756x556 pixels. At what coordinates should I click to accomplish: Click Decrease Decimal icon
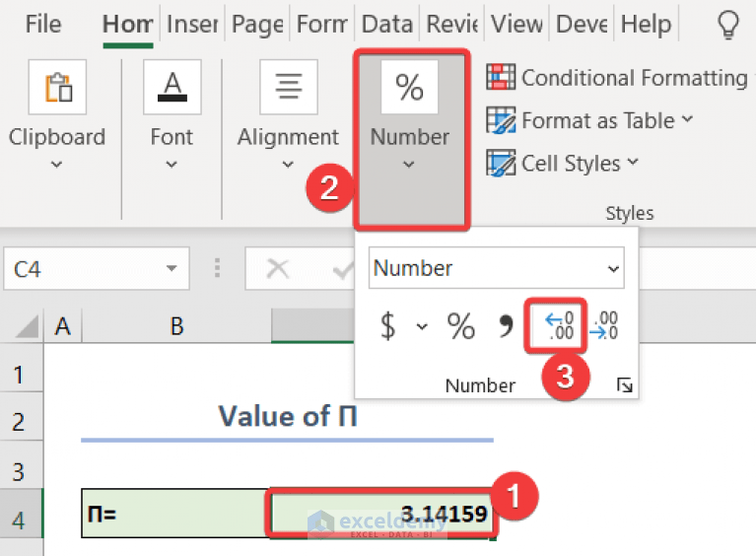click(604, 325)
